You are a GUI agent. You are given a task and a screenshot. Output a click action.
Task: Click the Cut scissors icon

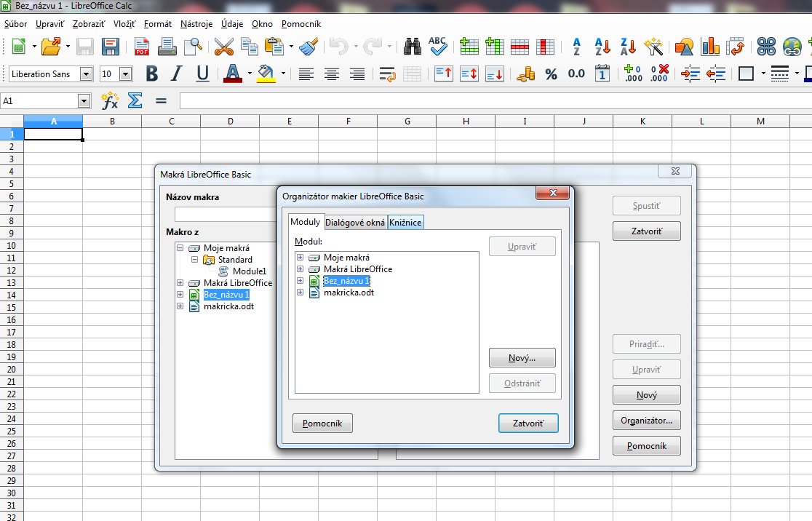click(223, 47)
